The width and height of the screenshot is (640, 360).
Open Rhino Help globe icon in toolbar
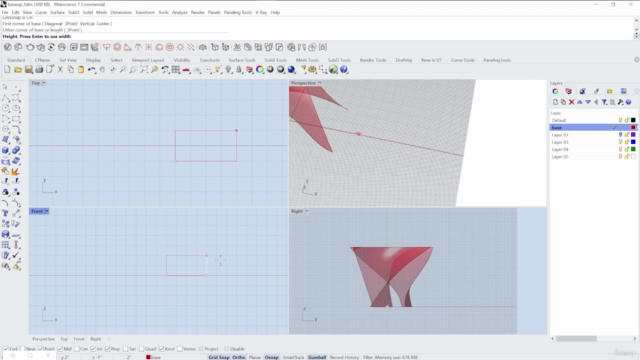point(344,70)
